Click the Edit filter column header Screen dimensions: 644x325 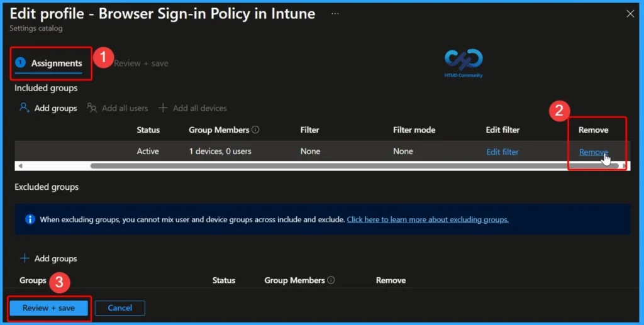(502, 129)
